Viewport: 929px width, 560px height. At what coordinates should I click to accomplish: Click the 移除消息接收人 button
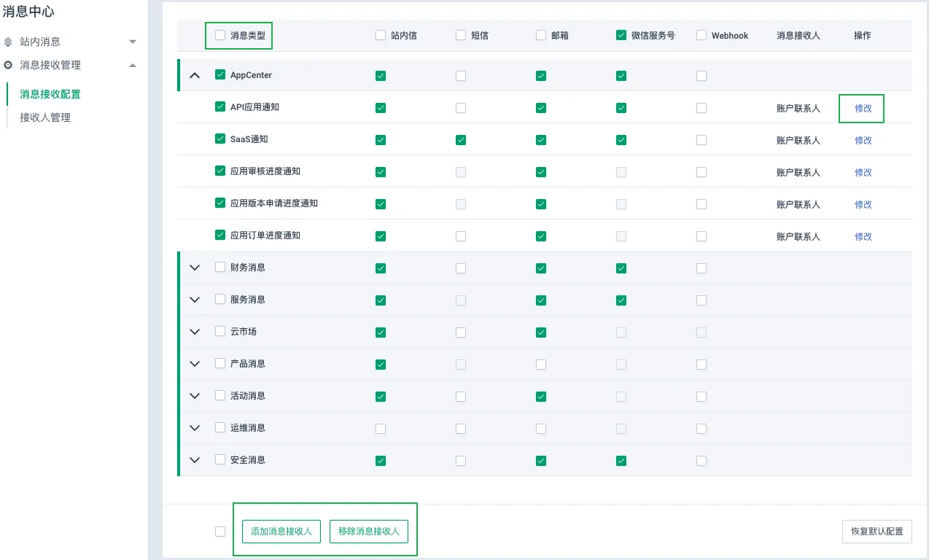[369, 532]
